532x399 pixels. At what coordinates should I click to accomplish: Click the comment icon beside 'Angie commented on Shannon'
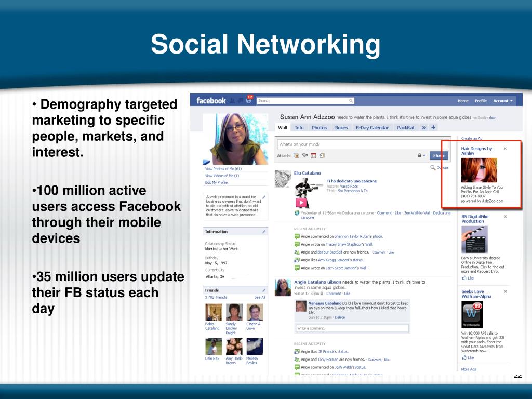coord(297,236)
